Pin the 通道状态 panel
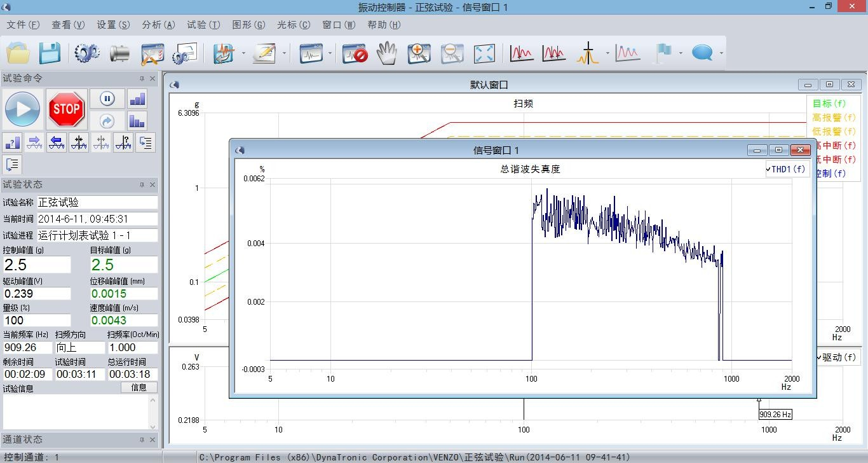The image size is (868, 463). (142, 440)
